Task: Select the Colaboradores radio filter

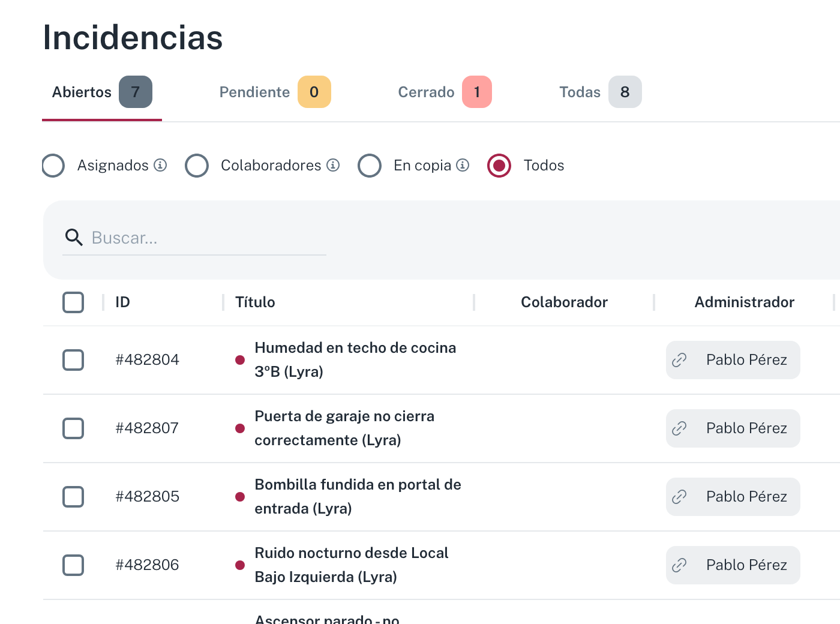Action: [x=197, y=166]
